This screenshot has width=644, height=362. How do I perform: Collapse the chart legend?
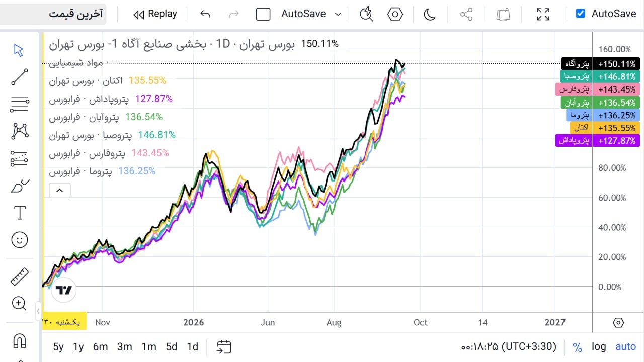click(59, 190)
